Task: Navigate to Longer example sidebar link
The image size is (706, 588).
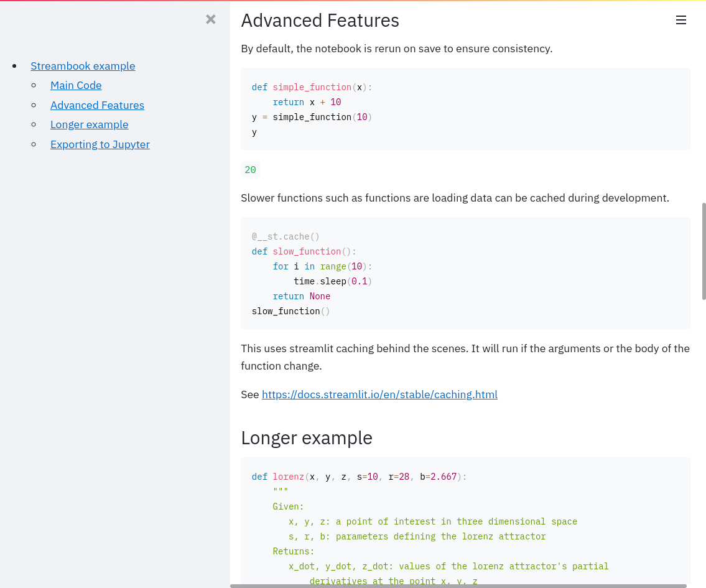Action: 89,124
